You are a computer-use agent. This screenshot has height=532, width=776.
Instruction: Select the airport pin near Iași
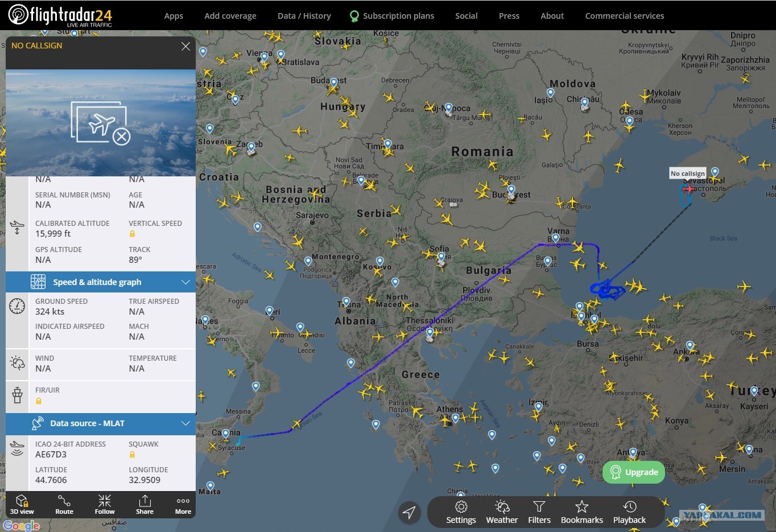(x=551, y=93)
